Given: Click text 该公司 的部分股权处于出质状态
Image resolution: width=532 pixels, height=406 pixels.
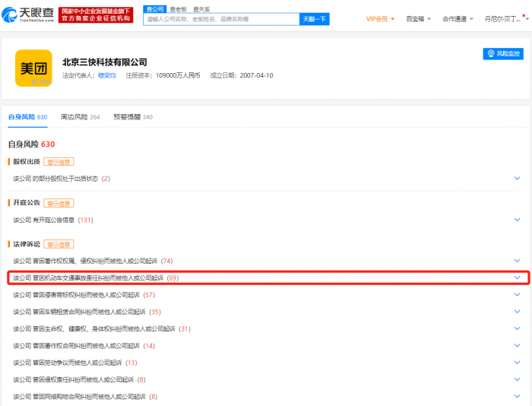Looking at the screenshot, I should click(55, 179).
